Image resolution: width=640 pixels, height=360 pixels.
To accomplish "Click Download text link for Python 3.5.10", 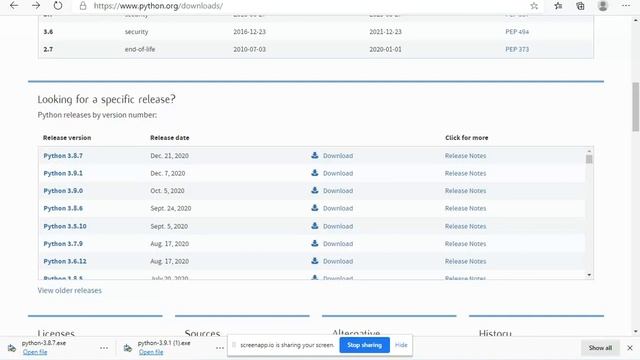I will click(x=338, y=226).
